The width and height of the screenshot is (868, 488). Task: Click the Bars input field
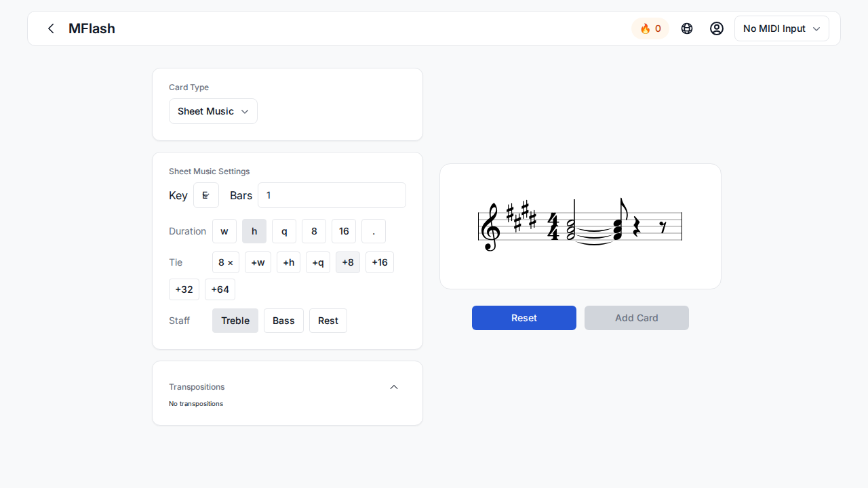[332, 195]
